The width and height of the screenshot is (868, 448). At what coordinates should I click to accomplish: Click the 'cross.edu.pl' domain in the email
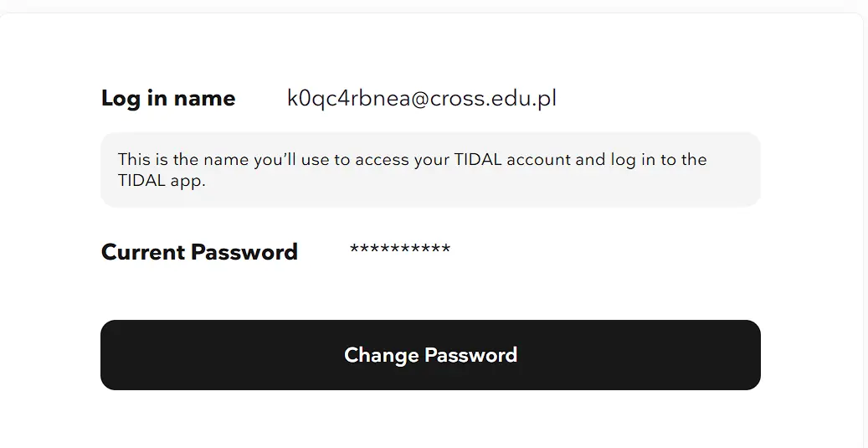coord(493,99)
